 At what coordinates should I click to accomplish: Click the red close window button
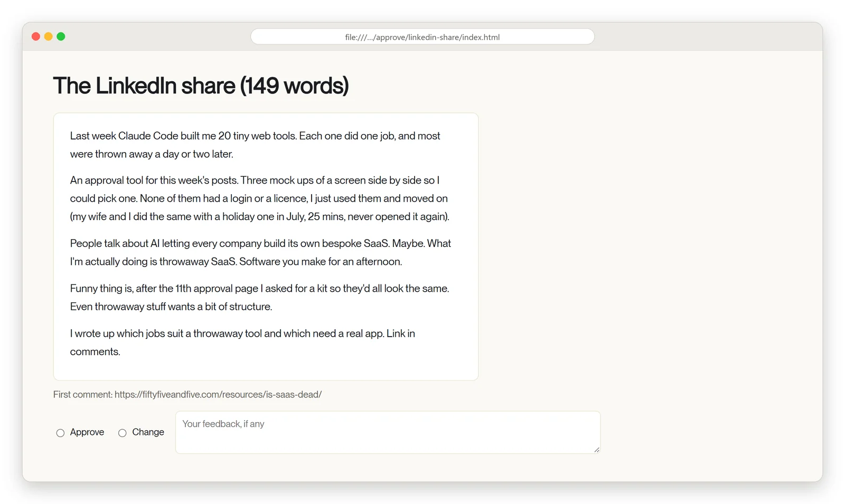point(36,36)
